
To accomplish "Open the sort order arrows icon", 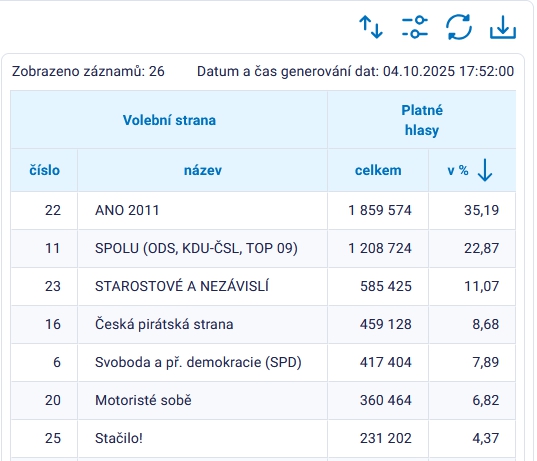I will [x=371, y=27].
